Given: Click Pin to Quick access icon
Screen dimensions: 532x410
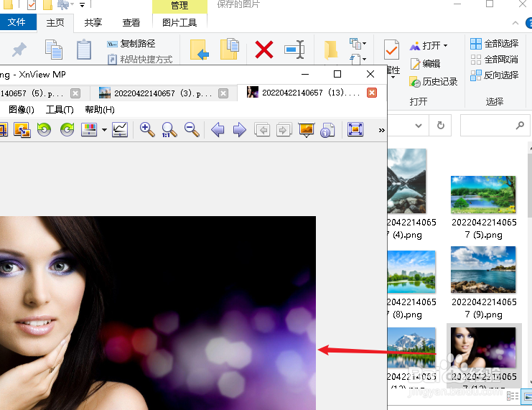Looking at the screenshot, I should pos(19,50).
